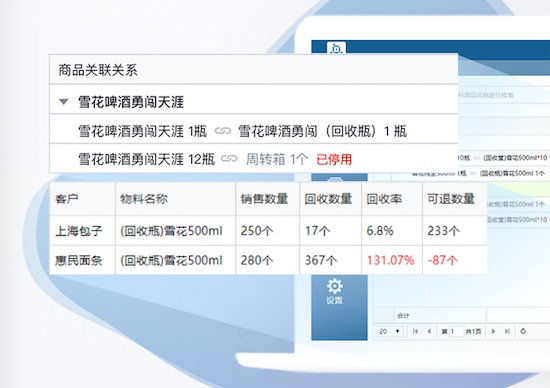Go to previous page in pager
The width and height of the screenshot is (550, 388).
[429, 331]
